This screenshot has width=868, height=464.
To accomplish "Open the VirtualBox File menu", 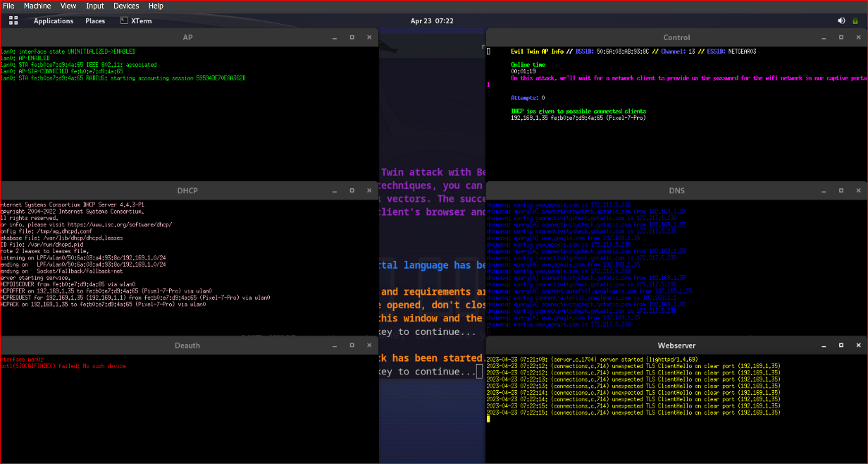I will tap(8, 6).
